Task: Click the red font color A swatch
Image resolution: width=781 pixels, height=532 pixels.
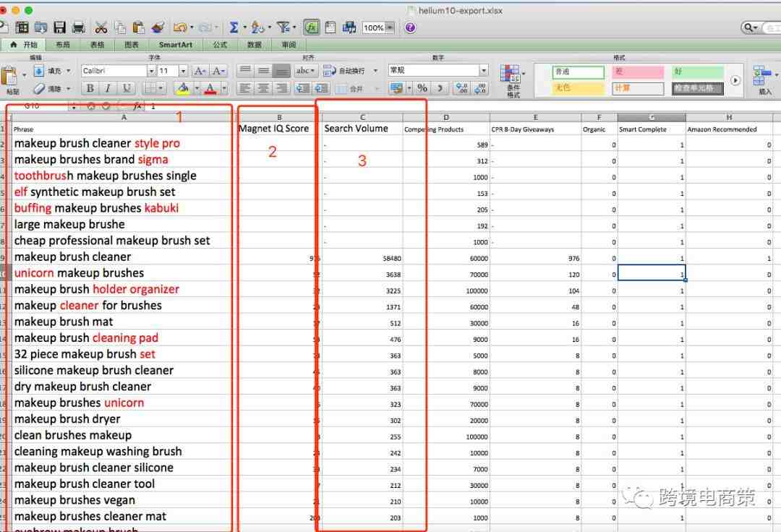Action: pos(210,89)
